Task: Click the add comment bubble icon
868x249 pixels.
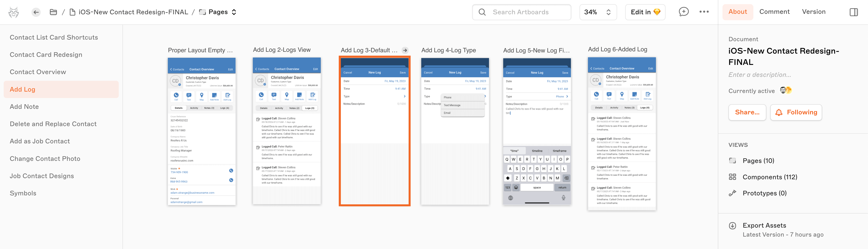Action: [683, 12]
